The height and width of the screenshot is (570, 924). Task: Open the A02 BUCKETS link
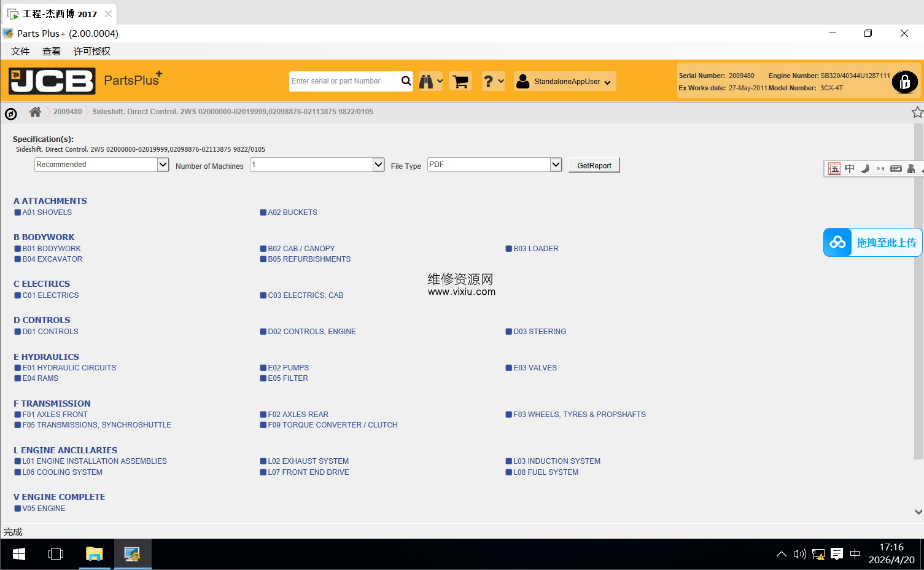292,213
